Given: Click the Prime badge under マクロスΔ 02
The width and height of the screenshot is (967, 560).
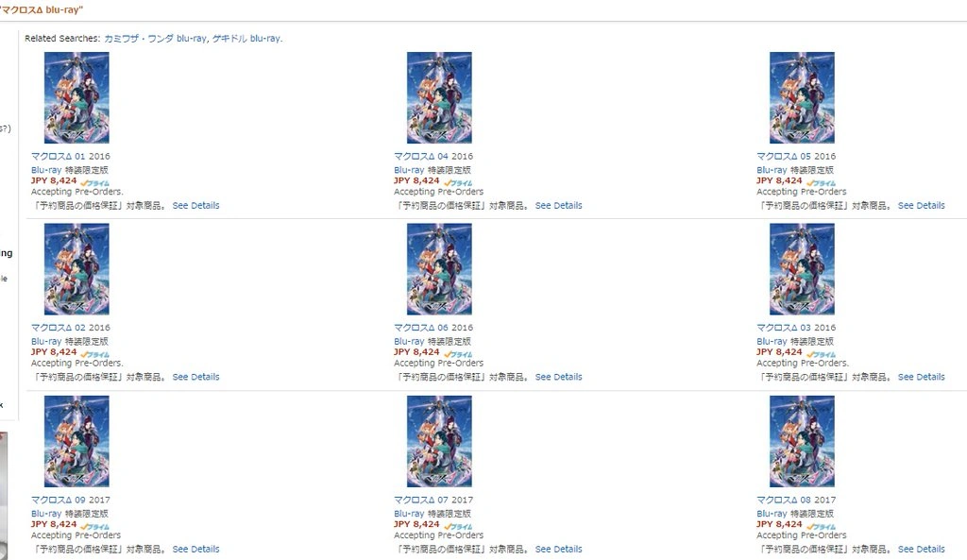Looking at the screenshot, I should click(x=94, y=353).
